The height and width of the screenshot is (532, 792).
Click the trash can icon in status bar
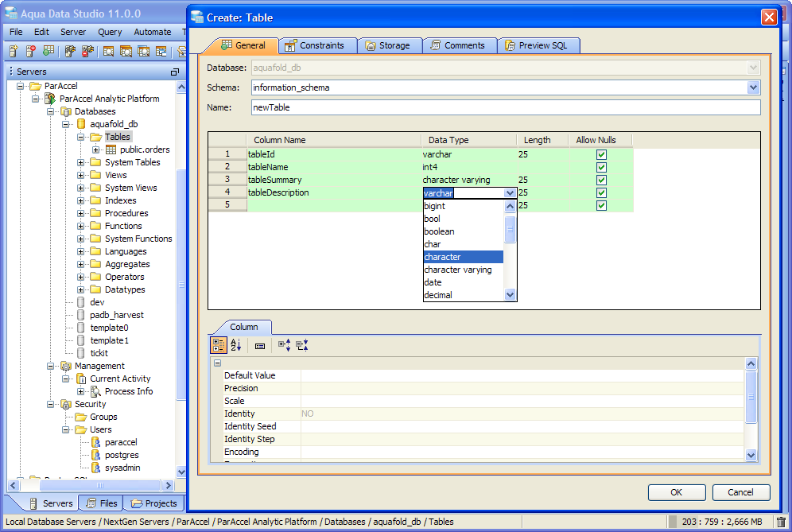(781, 522)
